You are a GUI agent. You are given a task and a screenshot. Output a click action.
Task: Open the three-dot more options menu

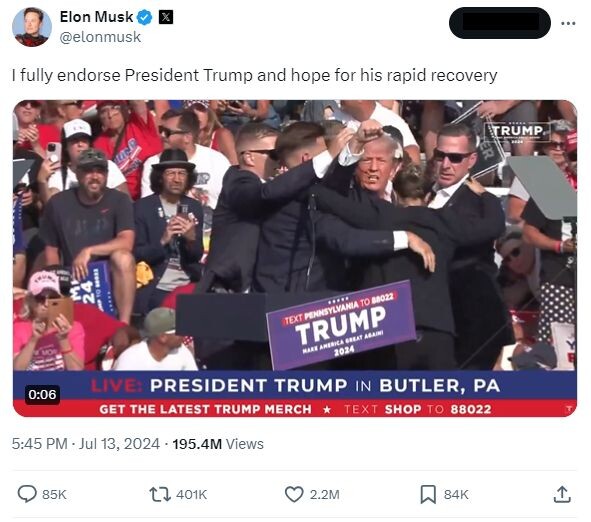(568, 23)
